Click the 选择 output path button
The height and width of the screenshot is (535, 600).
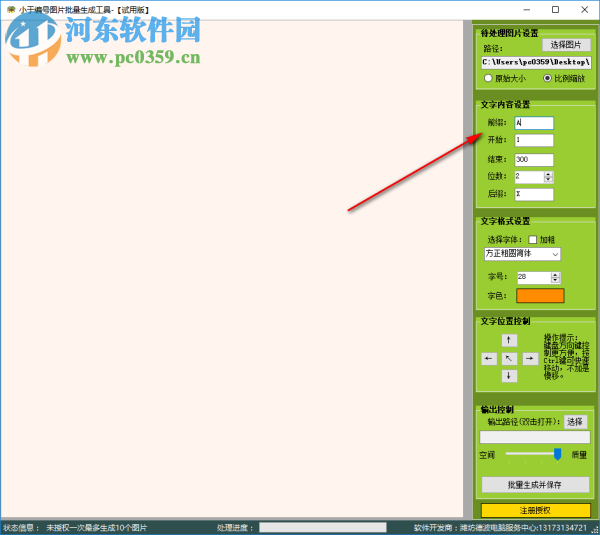(575, 422)
